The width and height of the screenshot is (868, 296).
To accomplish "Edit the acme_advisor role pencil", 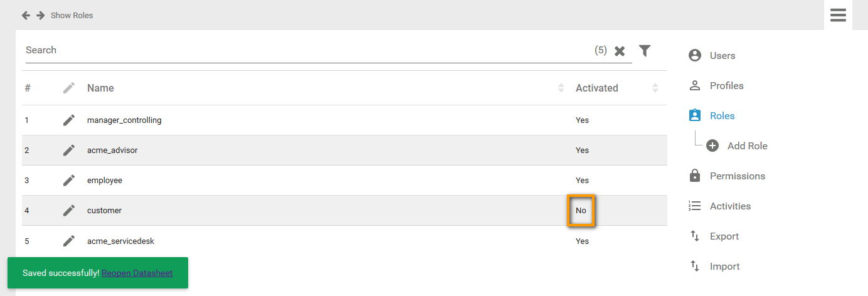I will 69,150.
